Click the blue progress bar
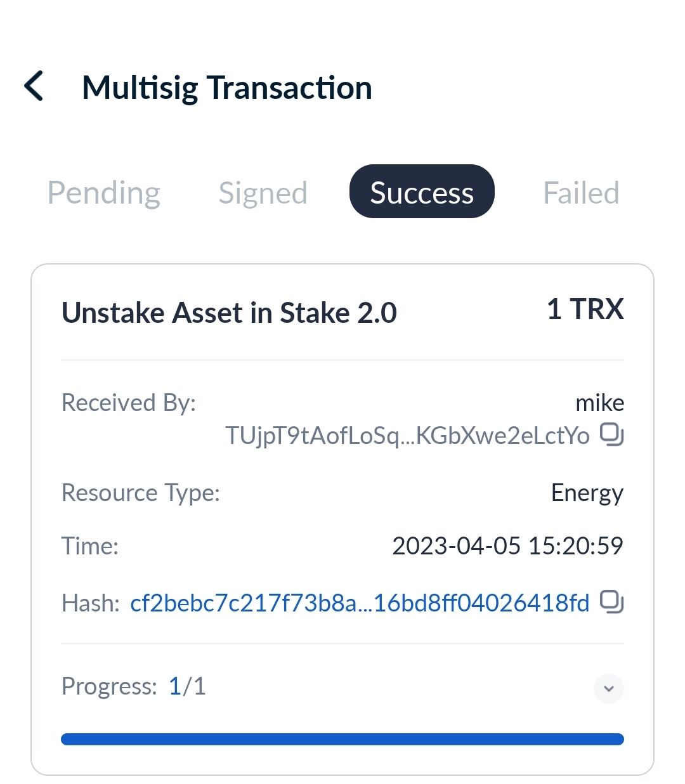 click(x=342, y=740)
